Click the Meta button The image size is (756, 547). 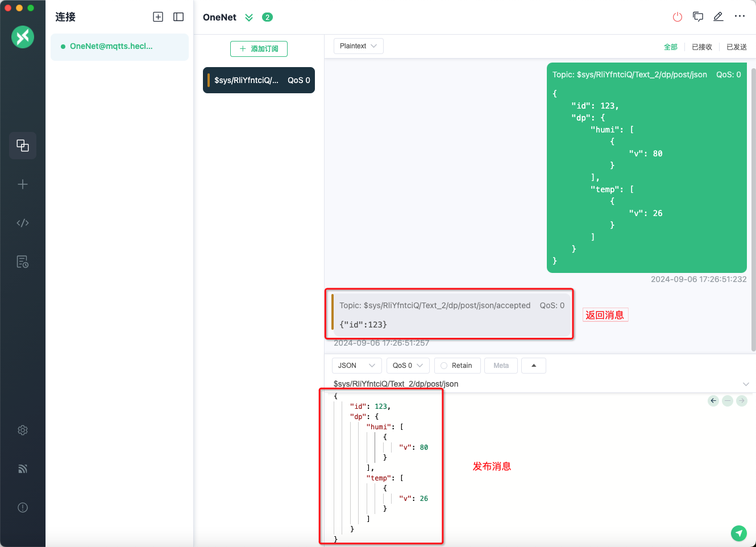coord(501,366)
